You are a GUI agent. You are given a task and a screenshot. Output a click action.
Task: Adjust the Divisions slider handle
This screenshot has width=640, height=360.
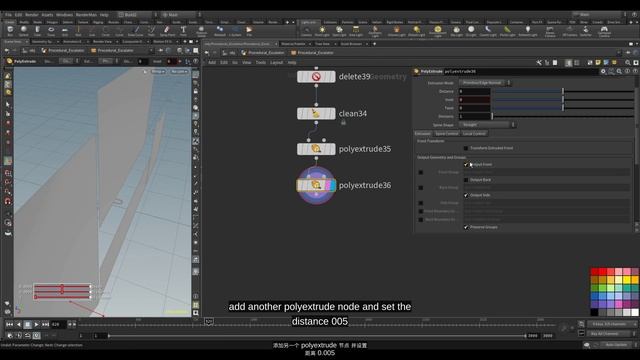tap(492, 116)
